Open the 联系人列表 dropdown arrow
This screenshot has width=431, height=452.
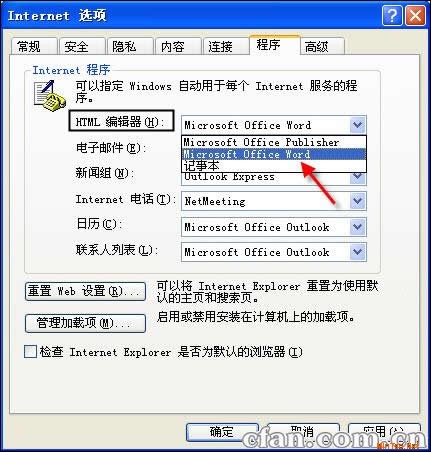click(358, 252)
